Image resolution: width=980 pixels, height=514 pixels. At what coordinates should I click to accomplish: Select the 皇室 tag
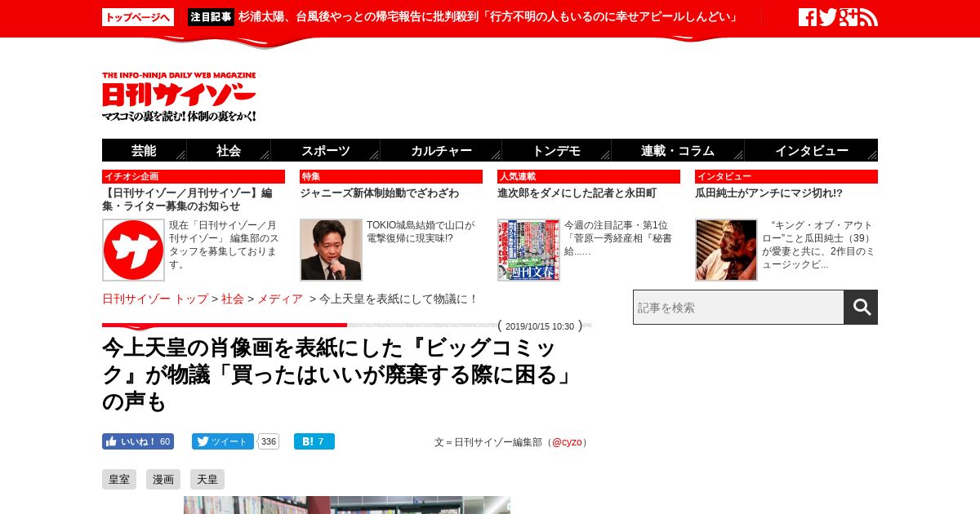point(119,480)
